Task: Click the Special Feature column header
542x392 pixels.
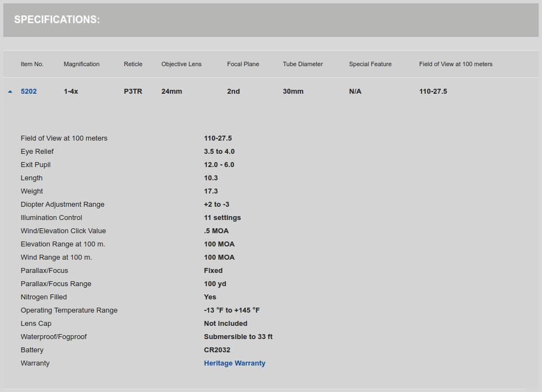Action: [370, 65]
